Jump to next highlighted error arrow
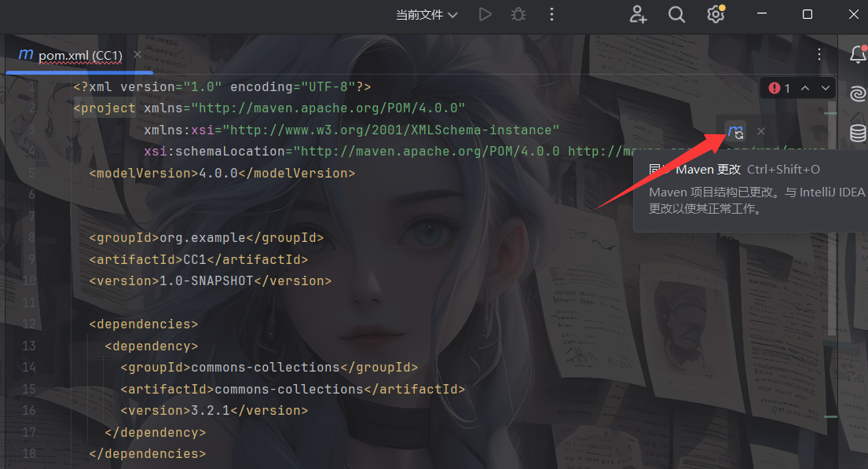Viewport: 868px width, 469px height. (x=825, y=89)
